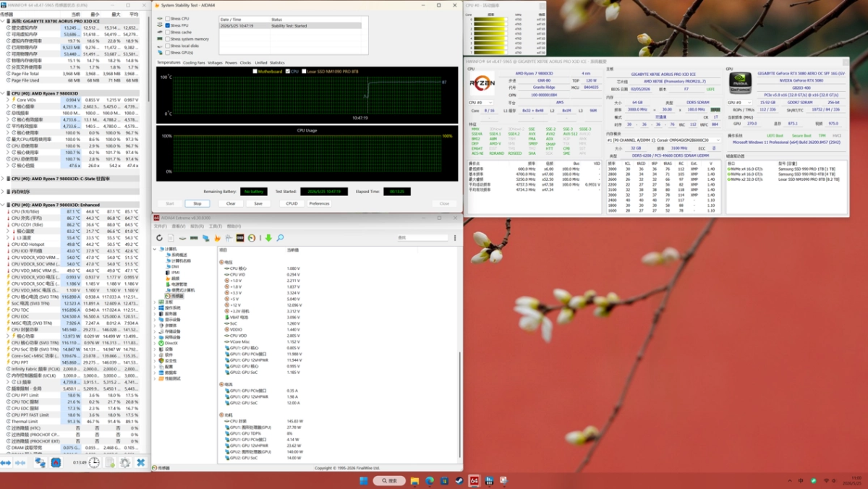Click the Stop button in Stability Test

(x=197, y=203)
